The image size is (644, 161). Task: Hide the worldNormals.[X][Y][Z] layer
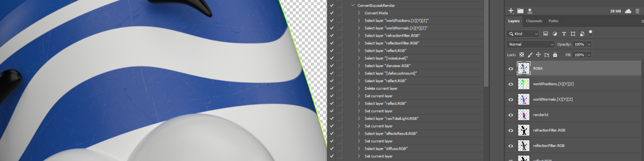pos(511,100)
